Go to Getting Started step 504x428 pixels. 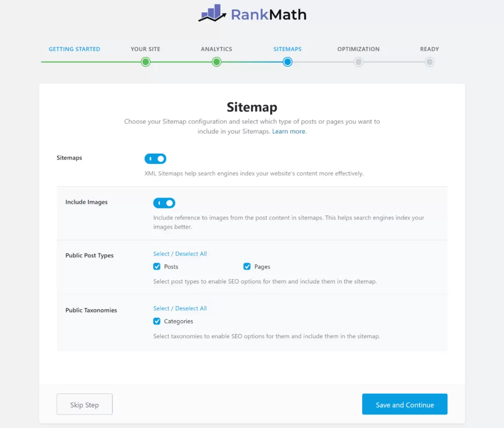click(74, 49)
